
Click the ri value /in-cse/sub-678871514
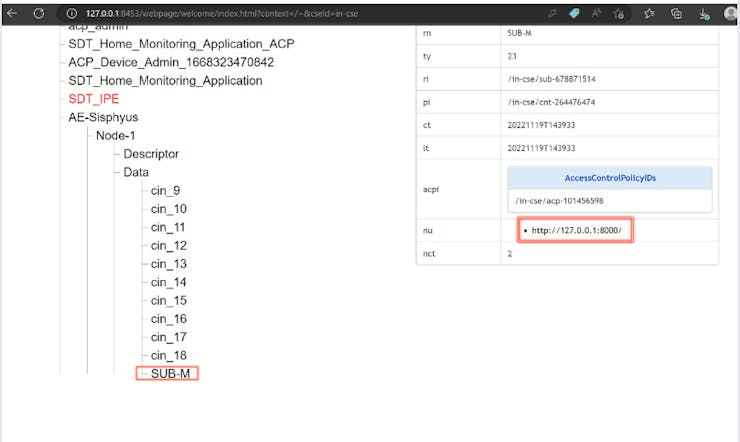[552, 79]
